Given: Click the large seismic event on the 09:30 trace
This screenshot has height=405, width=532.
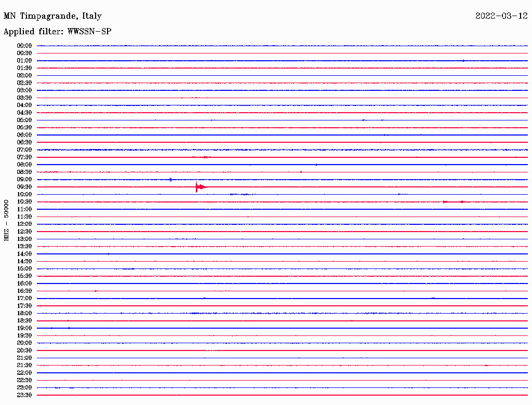Looking at the screenshot, I should tap(201, 187).
